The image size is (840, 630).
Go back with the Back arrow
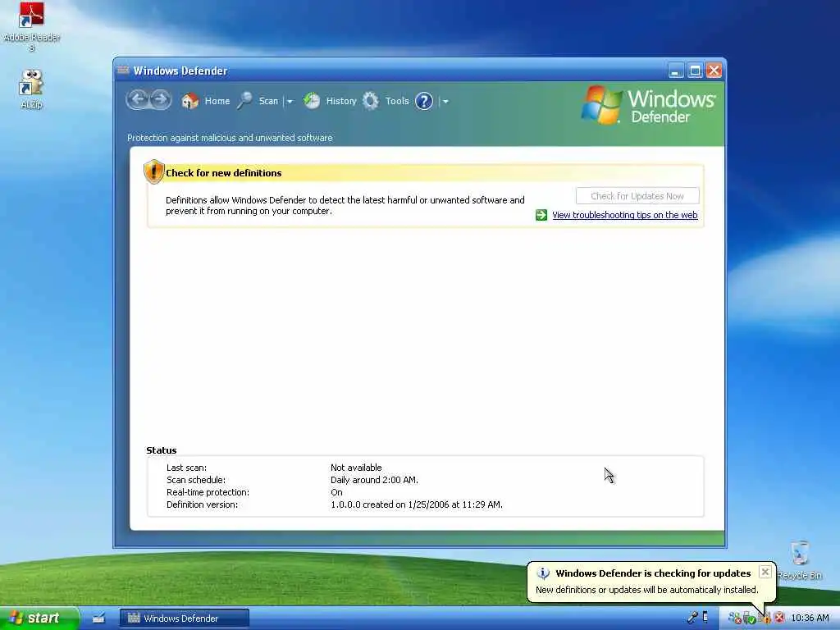point(138,99)
